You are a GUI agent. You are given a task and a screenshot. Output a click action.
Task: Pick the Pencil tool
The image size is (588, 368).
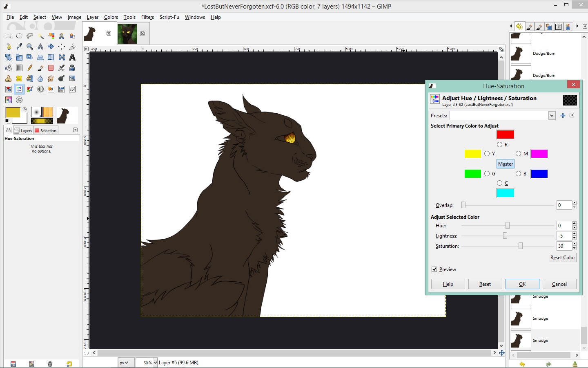coord(30,68)
